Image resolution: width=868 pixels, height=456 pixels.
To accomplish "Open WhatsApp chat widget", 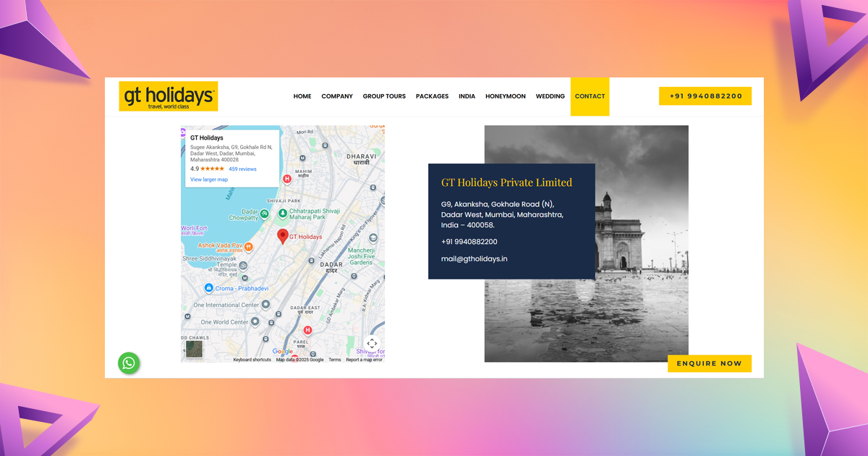I will (129, 363).
